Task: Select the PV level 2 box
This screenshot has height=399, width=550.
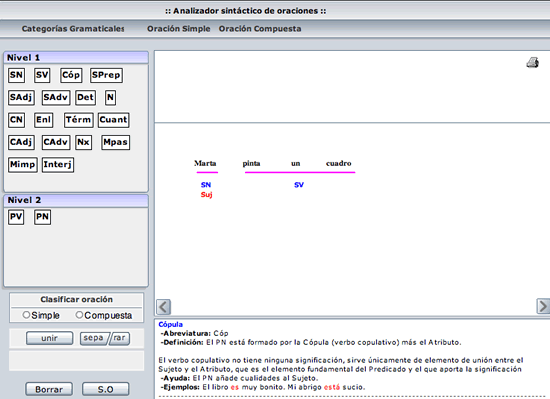Action: click(x=16, y=217)
